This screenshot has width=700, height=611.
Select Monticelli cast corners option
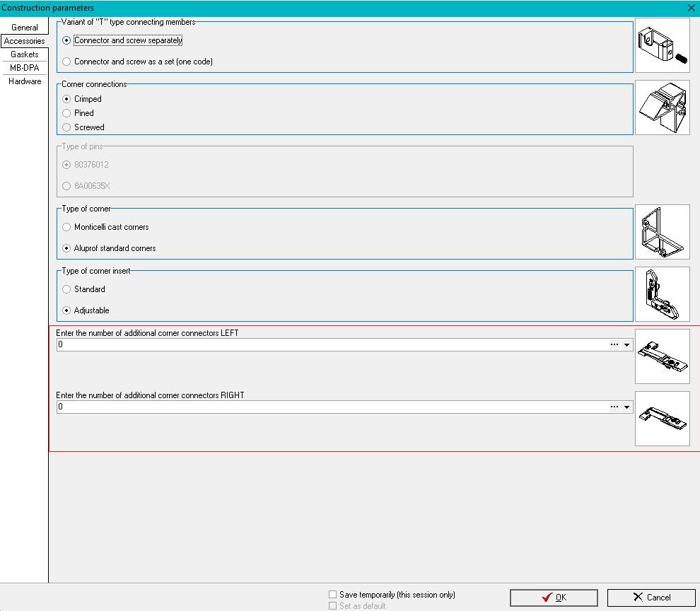coord(67,227)
